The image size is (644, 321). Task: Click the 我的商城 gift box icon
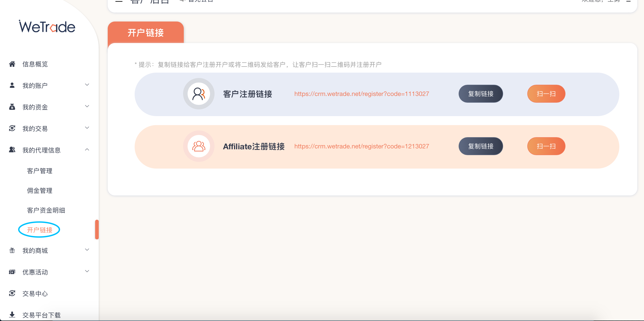point(12,250)
